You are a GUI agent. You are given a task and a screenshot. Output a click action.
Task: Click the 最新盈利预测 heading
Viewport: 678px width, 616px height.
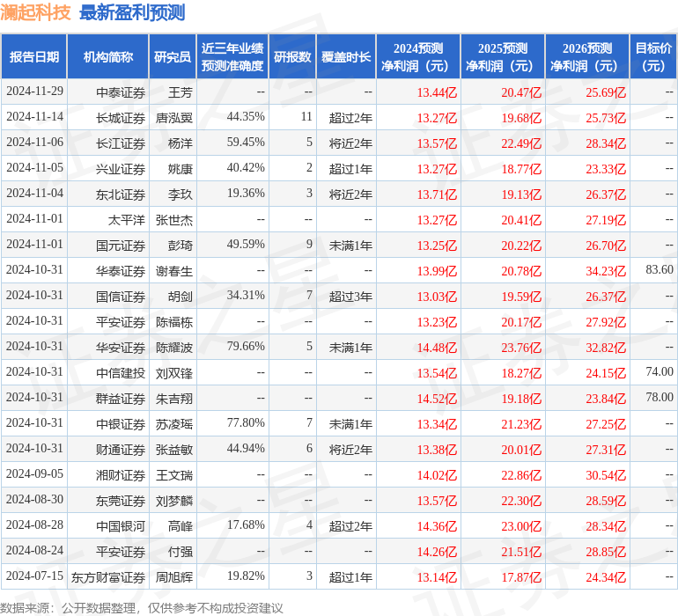tap(132, 12)
